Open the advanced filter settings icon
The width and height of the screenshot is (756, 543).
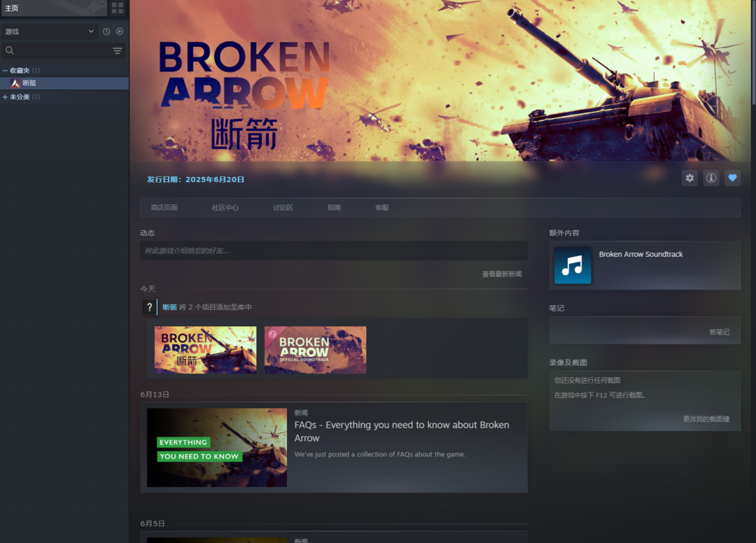(117, 50)
